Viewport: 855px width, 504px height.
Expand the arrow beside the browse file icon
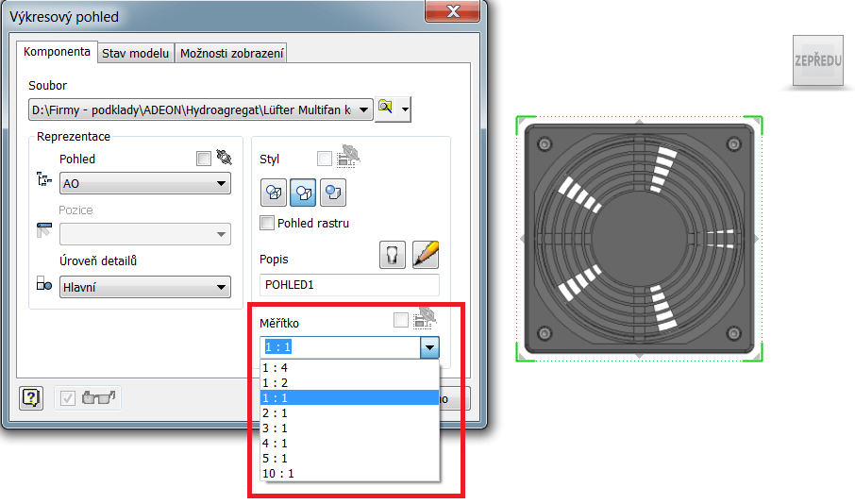[405, 109]
